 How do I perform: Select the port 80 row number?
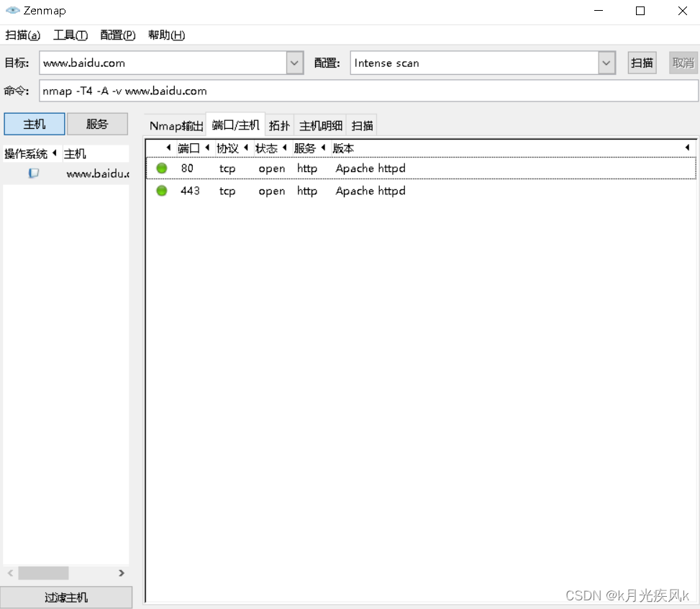point(187,168)
